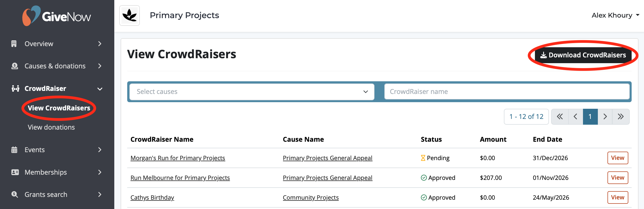Click the Primary Projects title in header

184,15
